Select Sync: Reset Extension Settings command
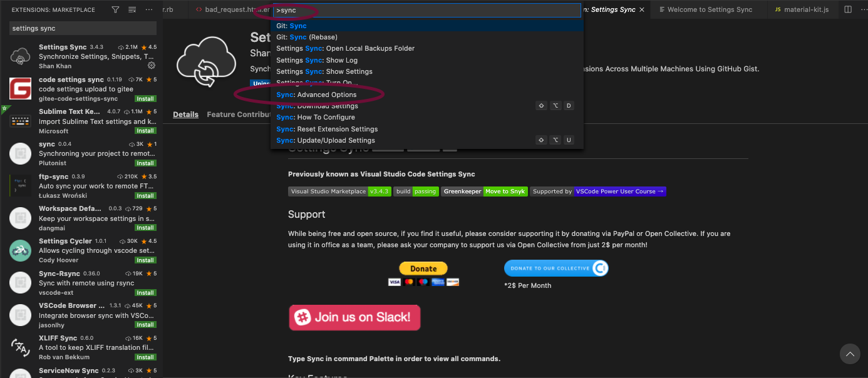The height and width of the screenshot is (378, 868). tap(427, 129)
